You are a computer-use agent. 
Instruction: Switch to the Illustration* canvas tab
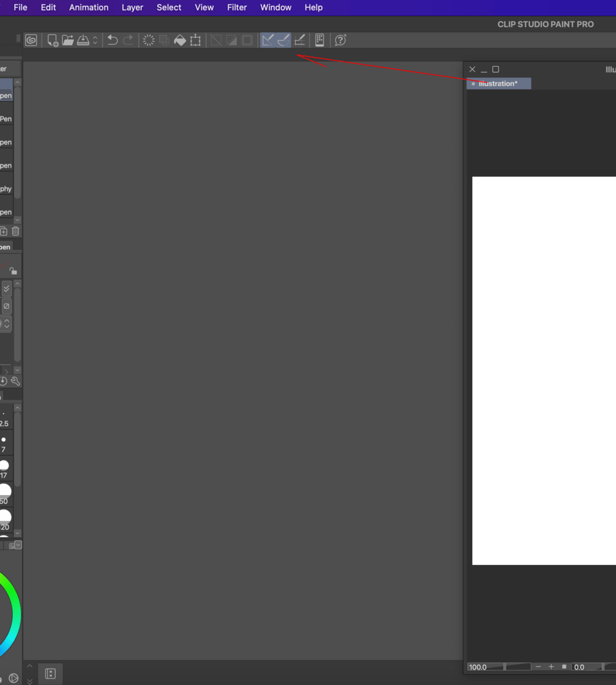[x=499, y=83]
